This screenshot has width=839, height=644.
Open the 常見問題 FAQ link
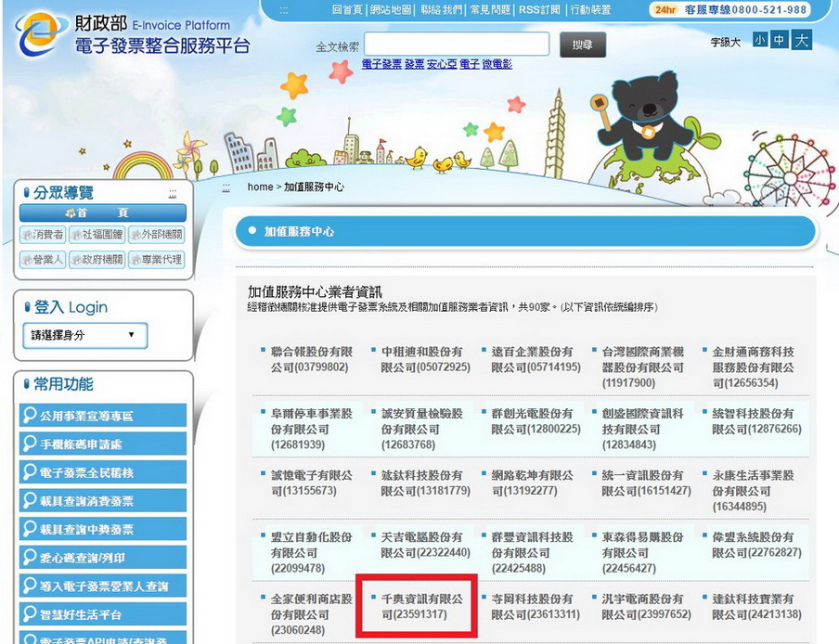[490, 9]
